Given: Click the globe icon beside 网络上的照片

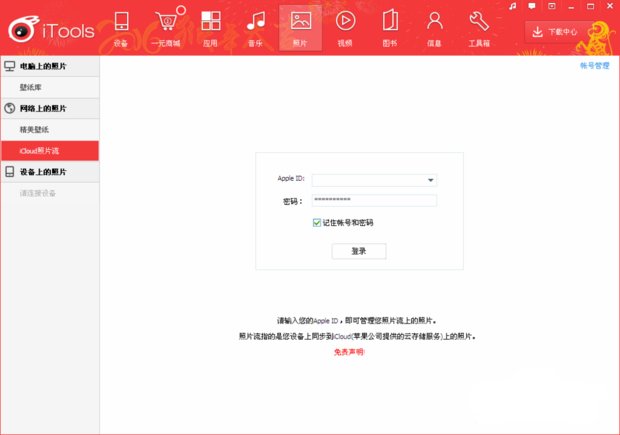Looking at the screenshot, I should [10, 108].
